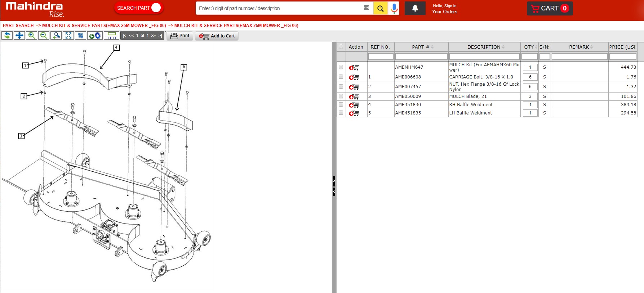The width and height of the screenshot is (644, 293).
Task: Click the zoom out magnifier icon
Action: [44, 36]
